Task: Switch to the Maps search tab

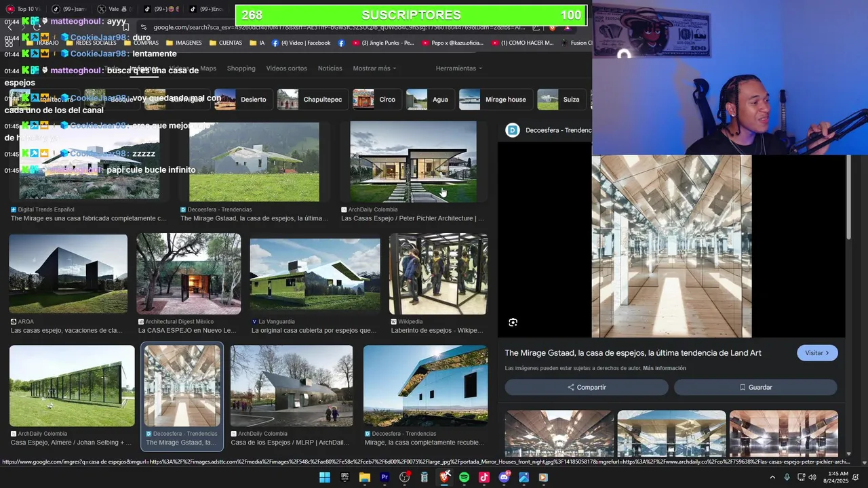Action: [208, 68]
